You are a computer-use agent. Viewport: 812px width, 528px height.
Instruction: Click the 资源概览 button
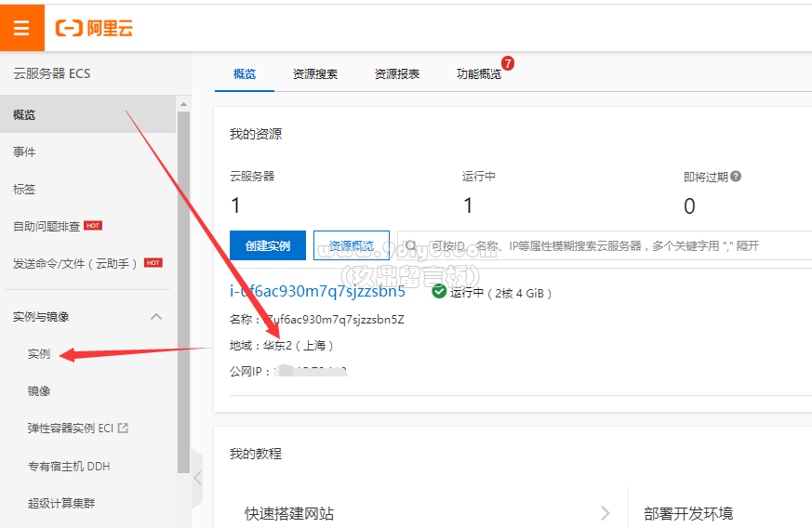[x=352, y=245]
